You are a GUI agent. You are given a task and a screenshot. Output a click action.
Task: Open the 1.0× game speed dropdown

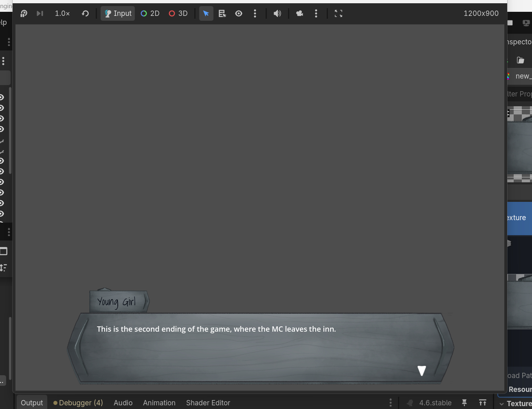pyautogui.click(x=62, y=13)
